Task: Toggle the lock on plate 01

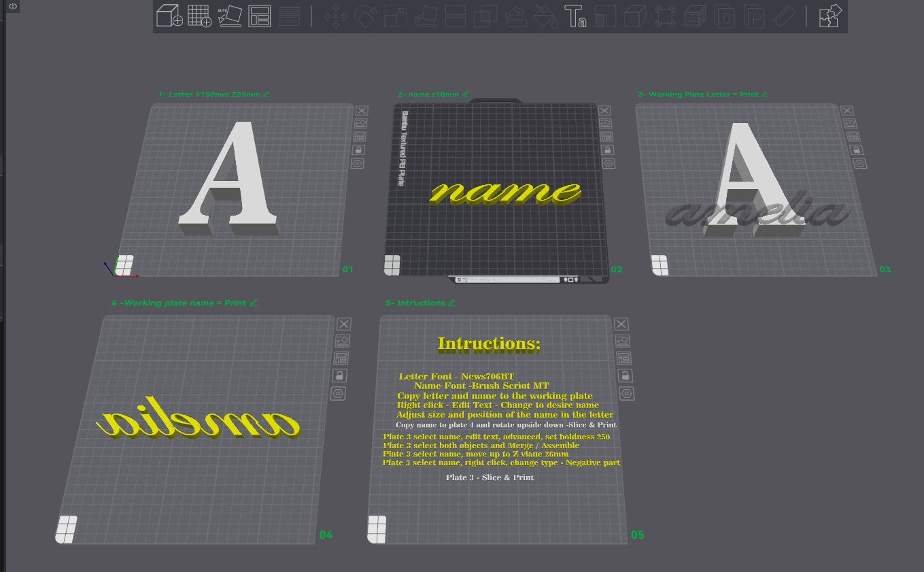Action: coord(358,150)
